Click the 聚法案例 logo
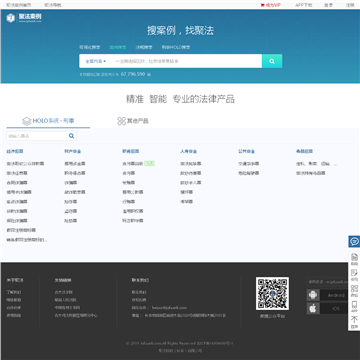Viewport: 360px width, 360px height. coord(24,18)
